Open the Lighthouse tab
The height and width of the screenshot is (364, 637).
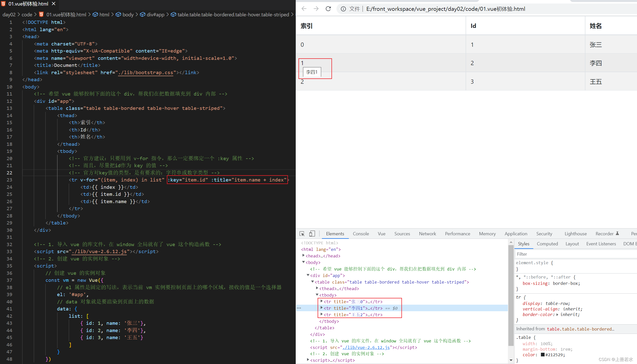(576, 234)
